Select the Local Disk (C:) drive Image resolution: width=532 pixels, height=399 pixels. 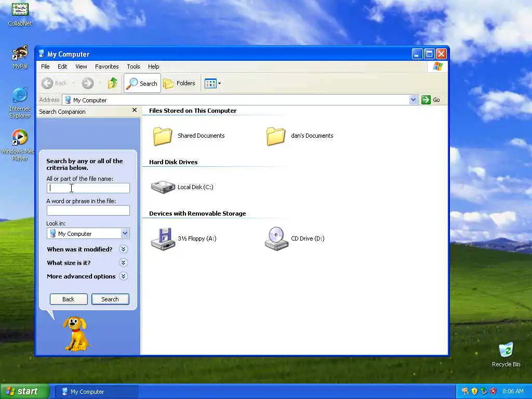click(x=182, y=187)
